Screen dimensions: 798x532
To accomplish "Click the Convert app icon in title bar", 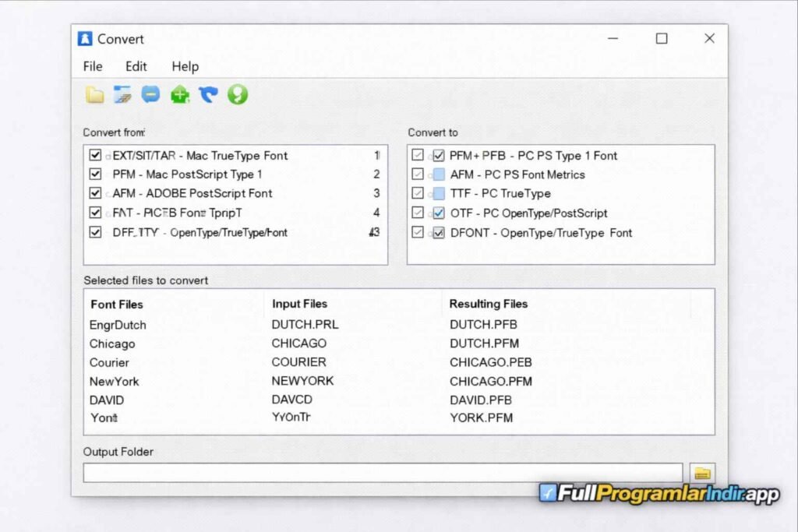I will tap(85, 39).
